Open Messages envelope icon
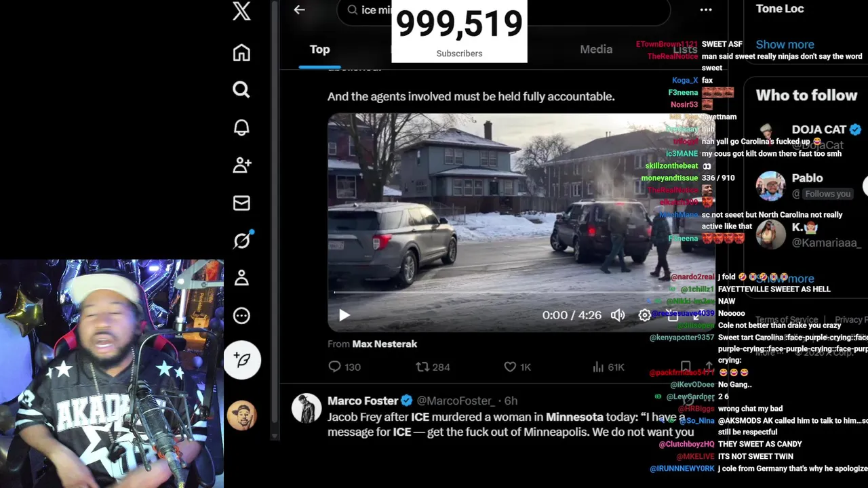Image resolution: width=868 pixels, height=488 pixels. [x=241, y=203]
